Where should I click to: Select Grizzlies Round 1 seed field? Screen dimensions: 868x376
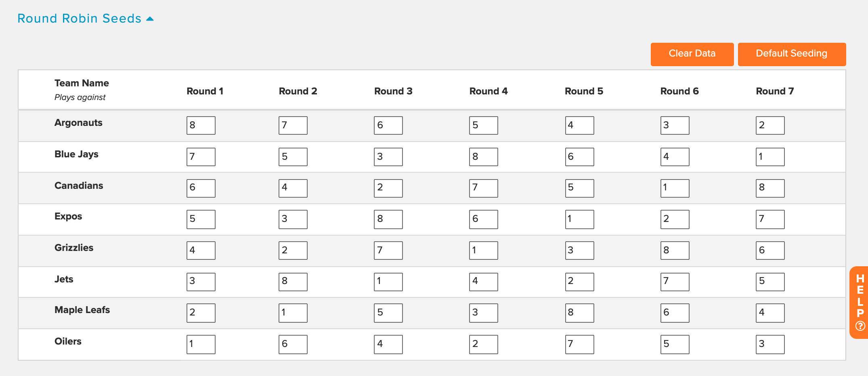(201, 251)
